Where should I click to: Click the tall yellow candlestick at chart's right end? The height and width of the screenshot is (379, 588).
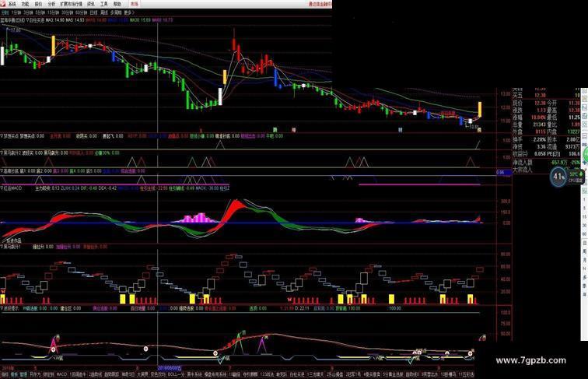coord(480,109)
